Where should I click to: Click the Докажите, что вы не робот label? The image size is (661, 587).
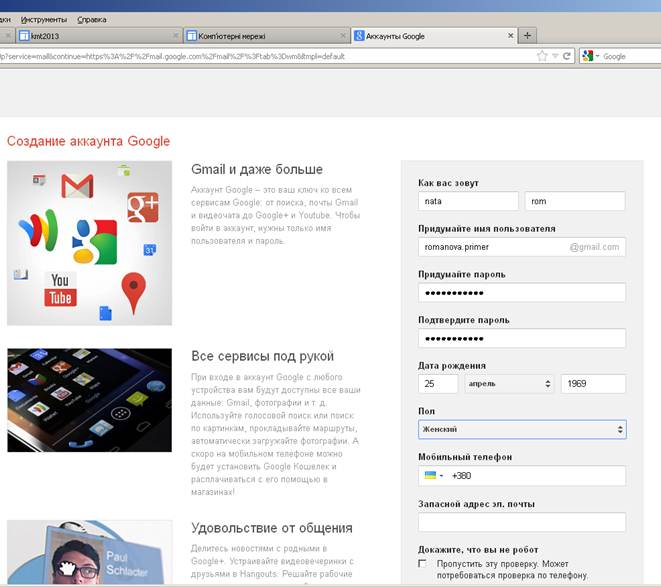click(x=478, y=550)
